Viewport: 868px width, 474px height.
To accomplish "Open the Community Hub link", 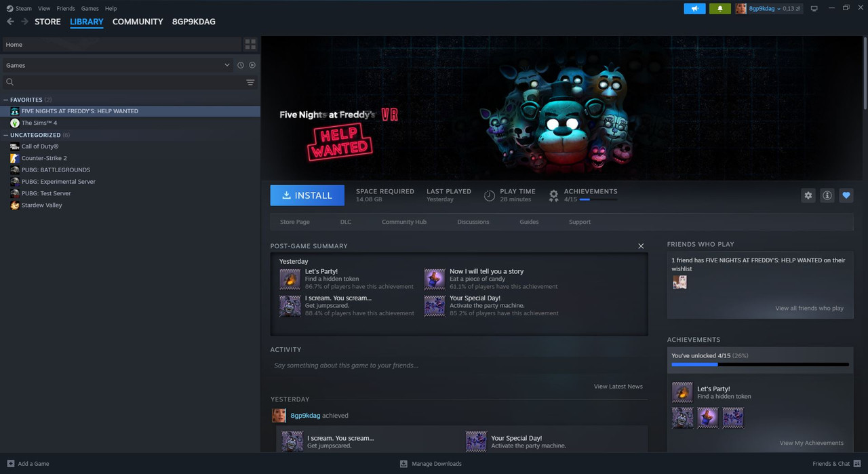I will [x=404, y=222].
